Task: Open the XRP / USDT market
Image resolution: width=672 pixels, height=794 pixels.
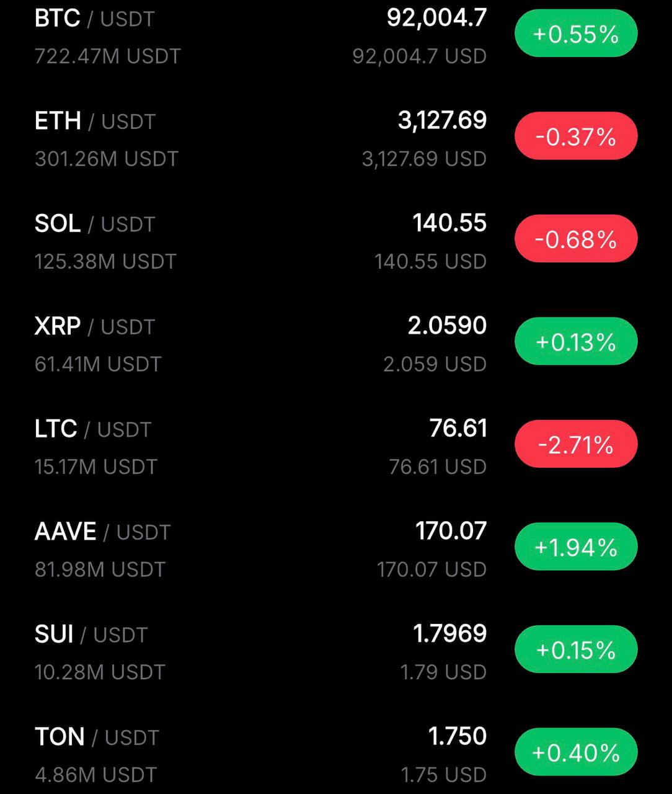Action: click(94, 326)
